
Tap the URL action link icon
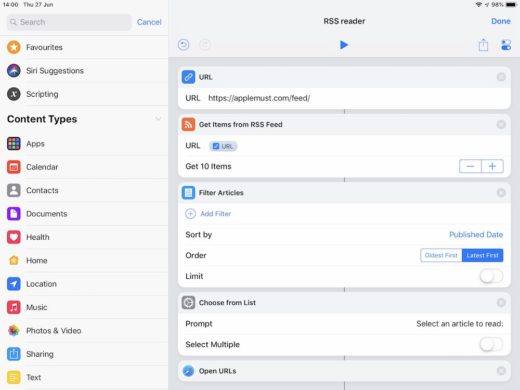pyautogui.click(x=188, y=77)
